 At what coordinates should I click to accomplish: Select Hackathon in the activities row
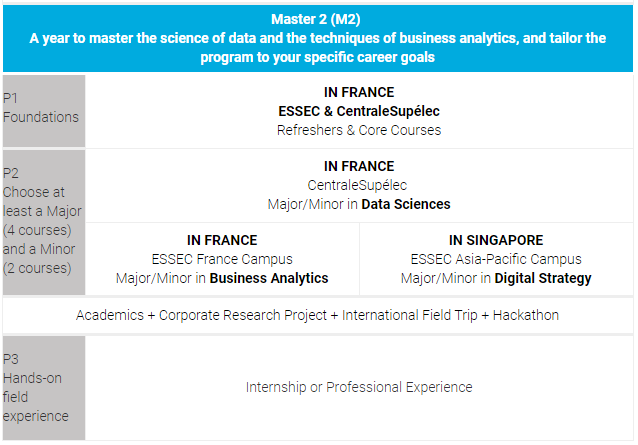526,315
